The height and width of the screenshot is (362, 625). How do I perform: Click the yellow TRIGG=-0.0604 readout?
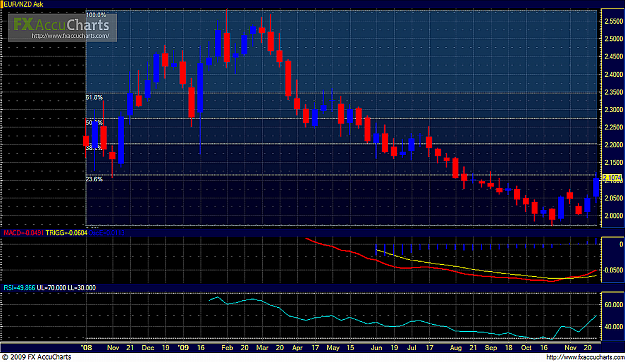[66, 232]
